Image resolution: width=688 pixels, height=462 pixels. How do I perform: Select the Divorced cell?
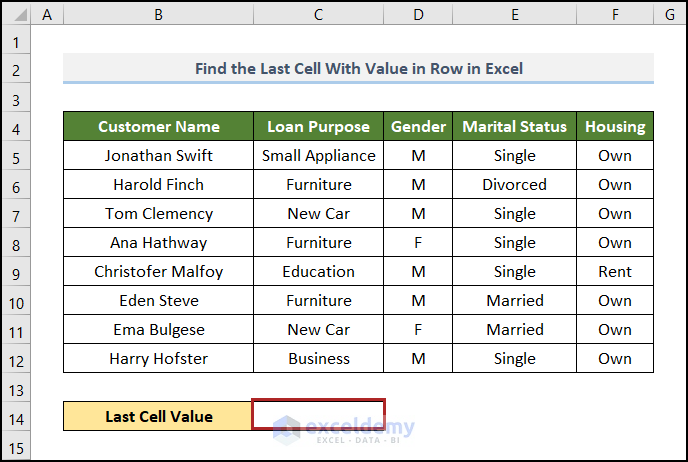514,185
